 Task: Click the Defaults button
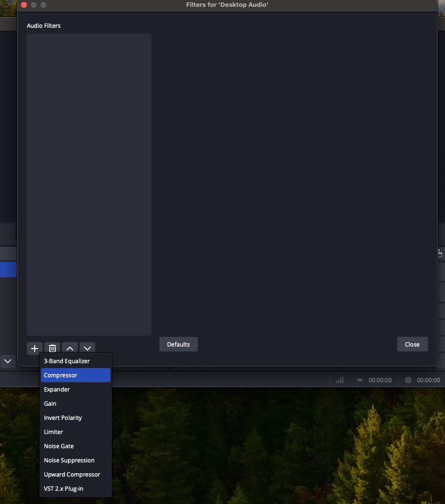point(178,344)
